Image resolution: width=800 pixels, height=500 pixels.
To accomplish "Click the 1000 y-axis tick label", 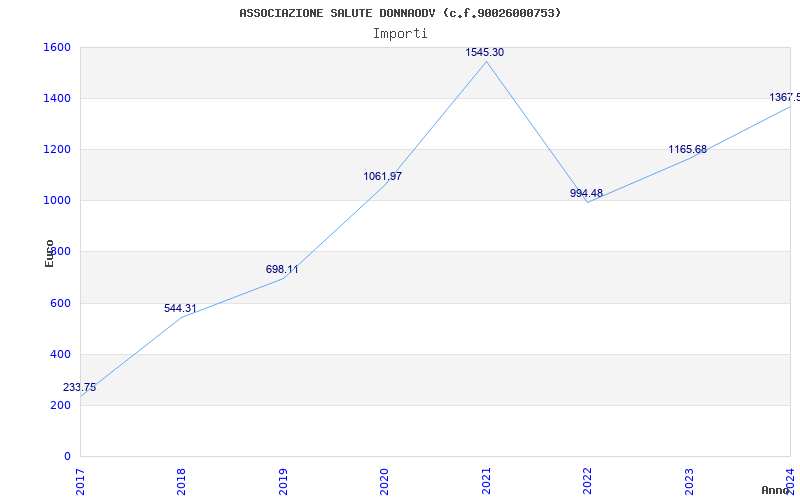I will tap(57, 201).
